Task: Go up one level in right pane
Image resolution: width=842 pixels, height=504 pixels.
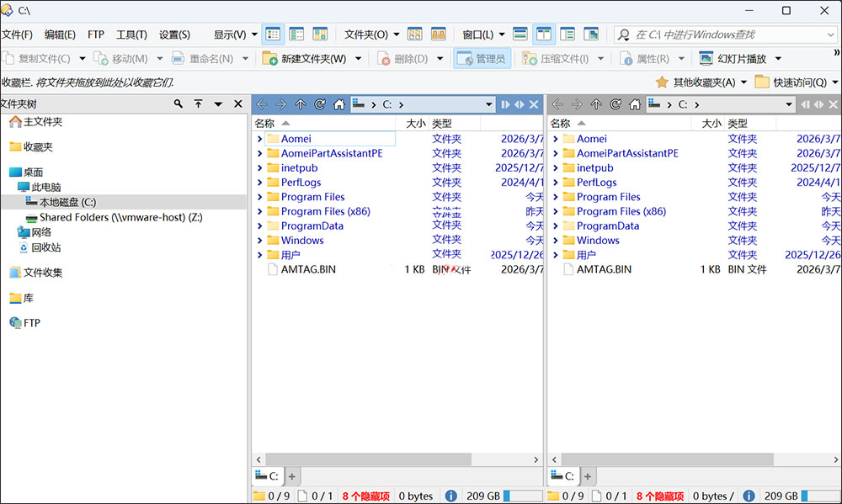Action: [x=596, y=104]
